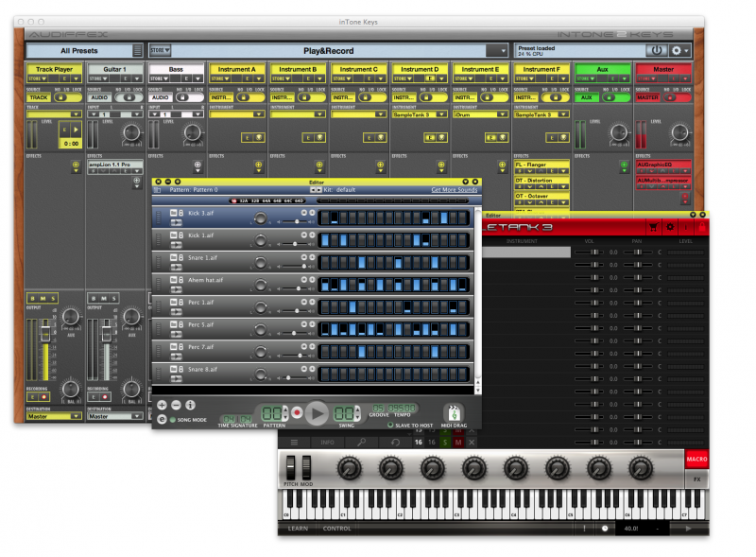Click the Guitar 1 level knob
This screenshot has height=557, width=756.
[x=131, y=131]
